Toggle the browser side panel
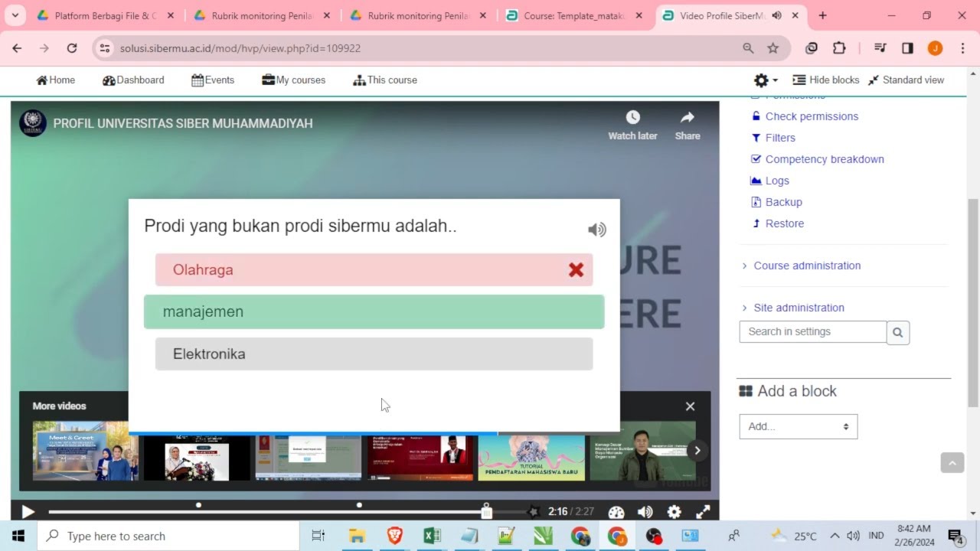The width and height of the screenshot is (980, 551). click(x=907, y=48)
